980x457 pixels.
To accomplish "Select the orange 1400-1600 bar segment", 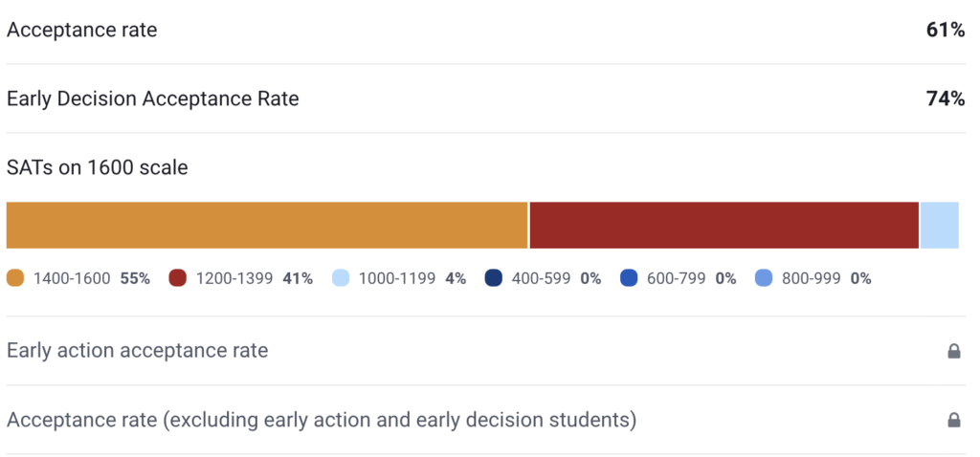I will [x=267, y=226].
